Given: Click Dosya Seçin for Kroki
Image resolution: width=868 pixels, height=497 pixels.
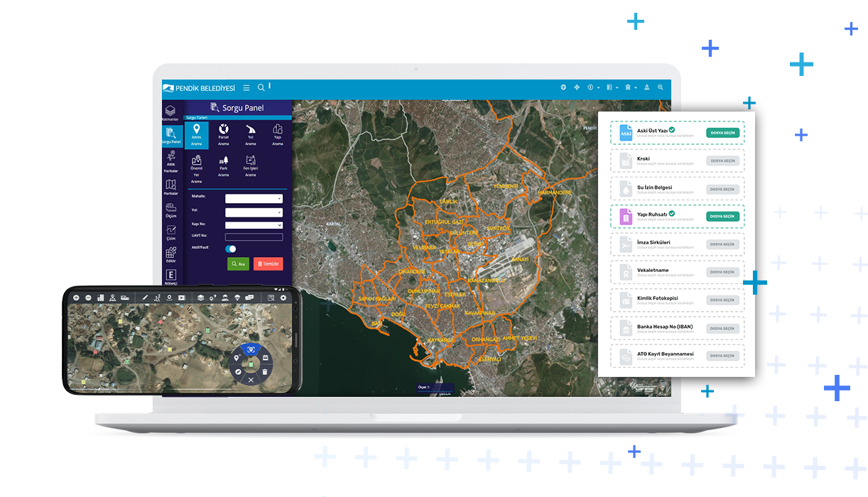Looking at the screenshot, I should 722,160.
